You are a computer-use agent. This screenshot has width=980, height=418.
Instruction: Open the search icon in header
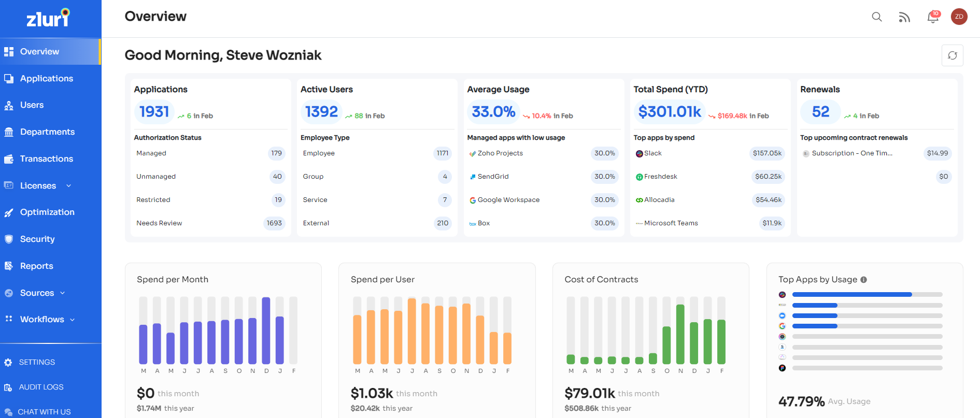pos(877,17)
